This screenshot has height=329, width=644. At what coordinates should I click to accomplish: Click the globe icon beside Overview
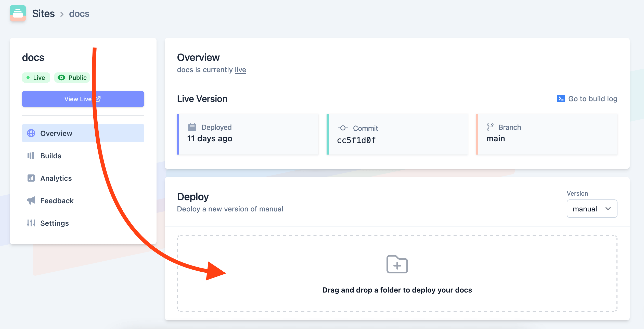click(x=31, y=133)
